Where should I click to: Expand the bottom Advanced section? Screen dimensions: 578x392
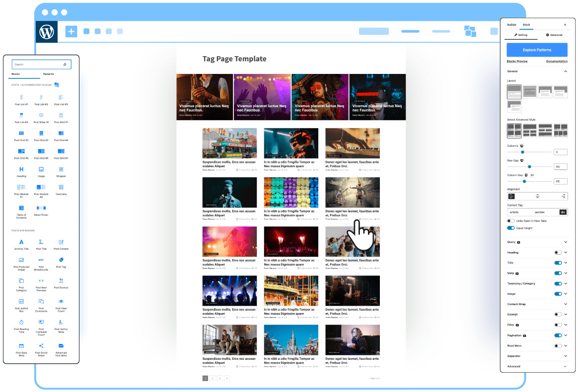pos(566,367)
